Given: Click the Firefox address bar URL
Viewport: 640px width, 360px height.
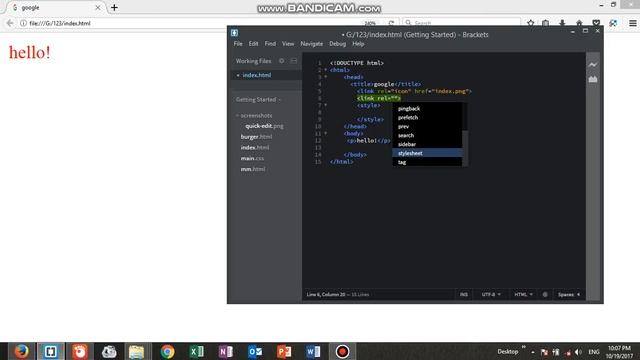Looking at the screenshot, I should point(60,23).
